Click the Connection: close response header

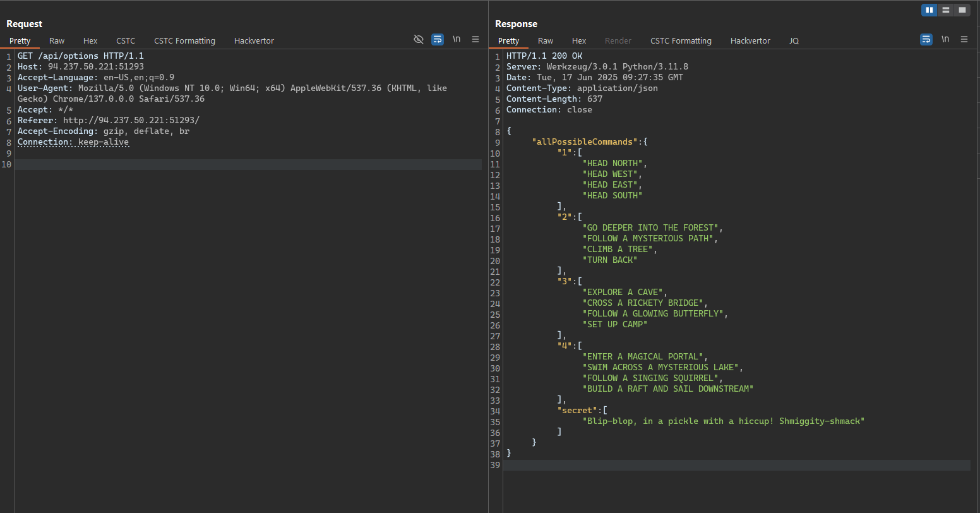click(x=549, y=110)
